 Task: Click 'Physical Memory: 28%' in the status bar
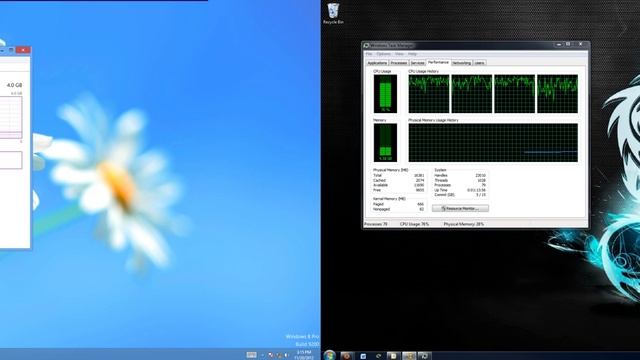pyautogui.click(x=464, y=224)
